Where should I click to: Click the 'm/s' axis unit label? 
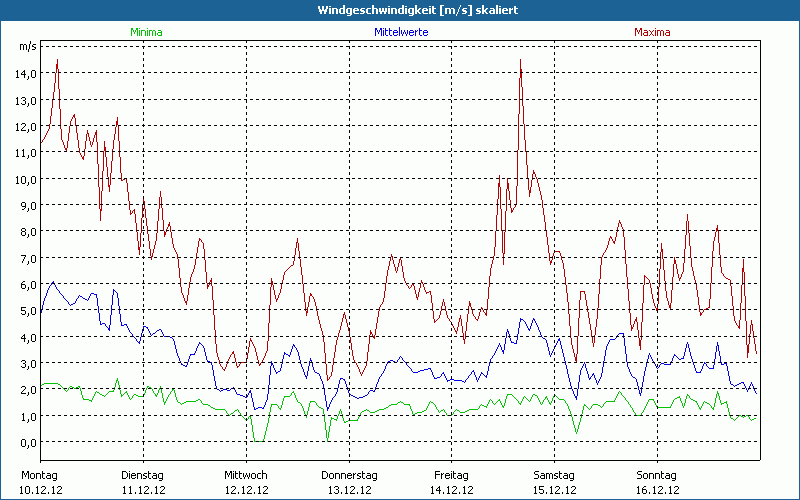point(28,46)
